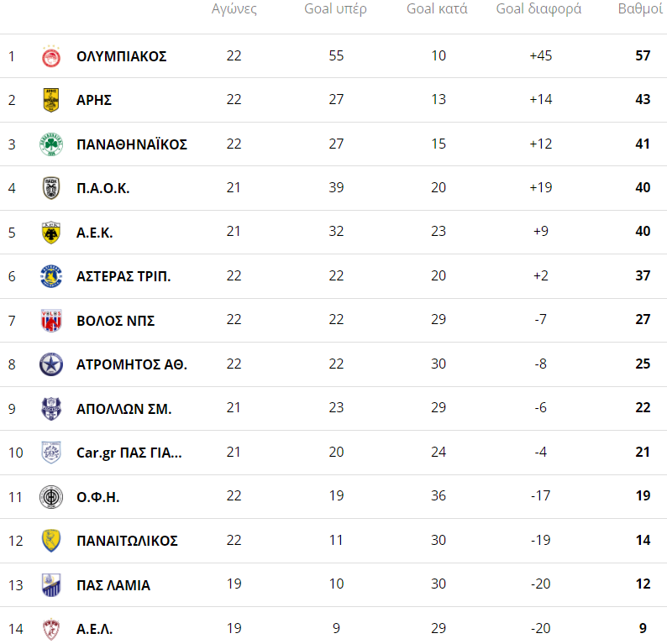Click the PAS Lamia striped crest

pyautogui.click(x=51, y=584)
